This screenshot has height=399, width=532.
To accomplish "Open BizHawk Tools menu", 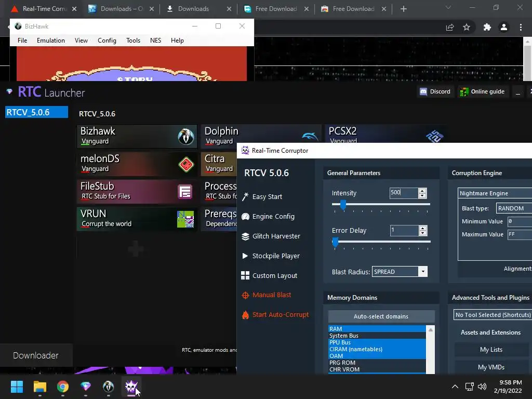I will click(133, 41).
